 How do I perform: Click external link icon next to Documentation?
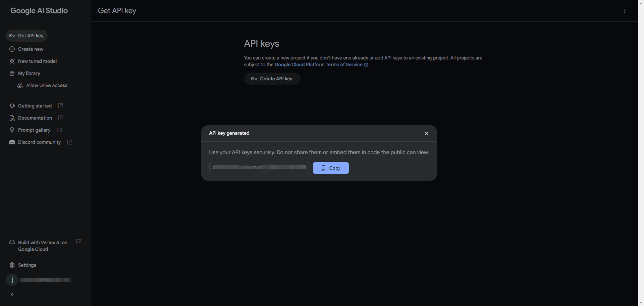61,118
